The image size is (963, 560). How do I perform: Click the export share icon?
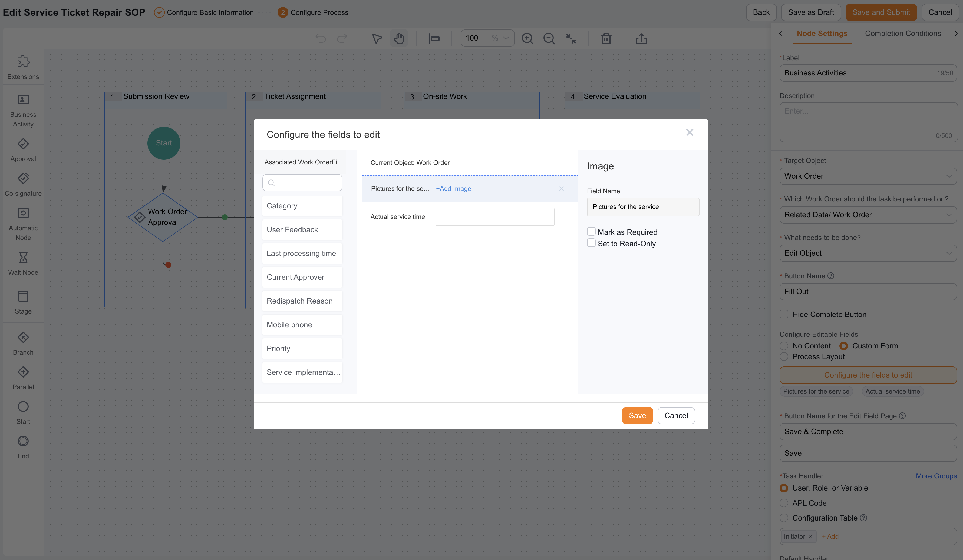[641, 39]
